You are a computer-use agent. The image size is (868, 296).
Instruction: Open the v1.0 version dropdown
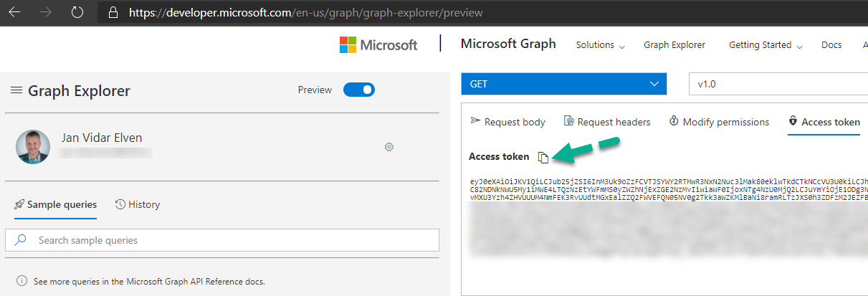click(778, 84)
